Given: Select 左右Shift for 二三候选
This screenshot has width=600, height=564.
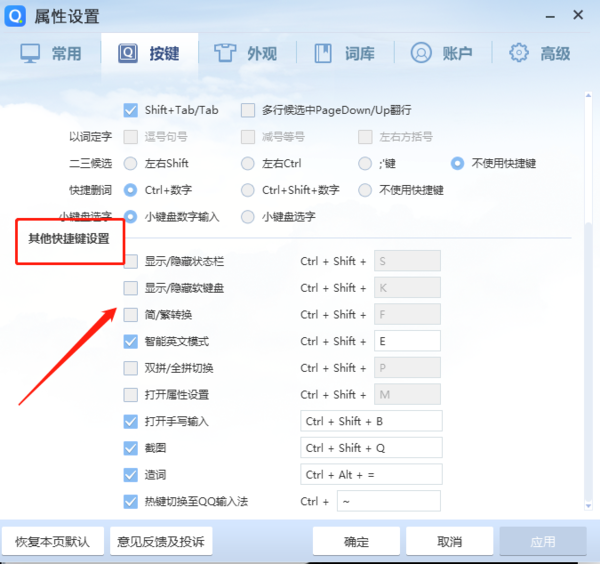Looking at the screenshot, I should click(130, 163).
